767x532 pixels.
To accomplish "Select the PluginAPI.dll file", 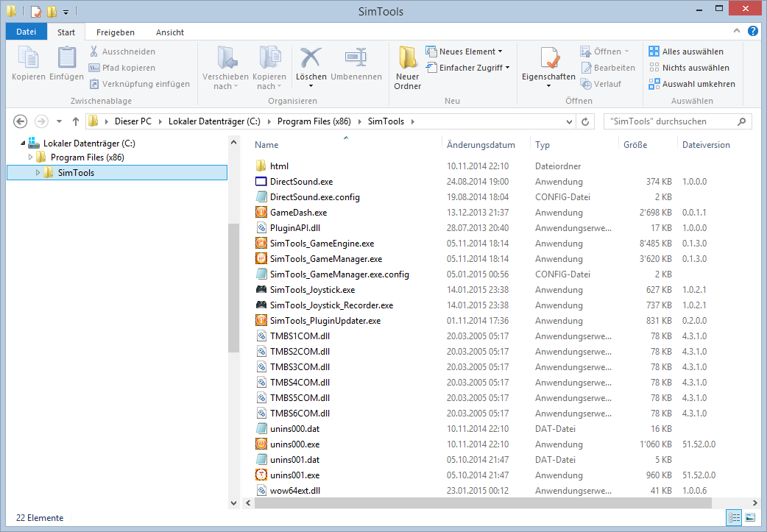I will coord(295,228).
